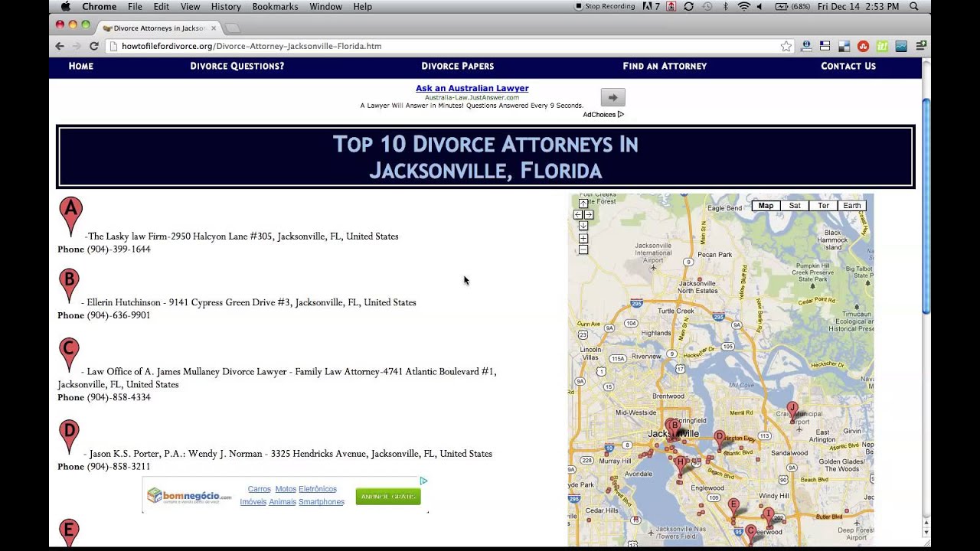
Task: Open the View menu
Action: (x=190, y=6)
